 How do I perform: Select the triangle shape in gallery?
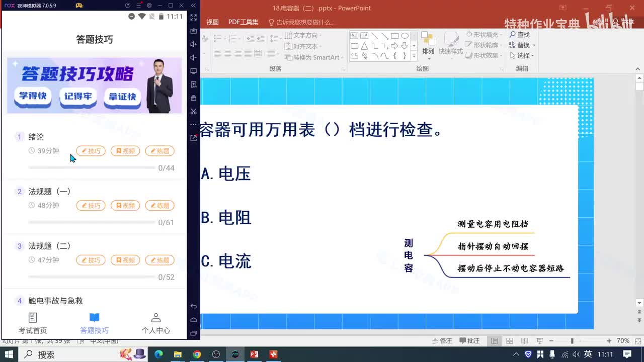point(364,46)
